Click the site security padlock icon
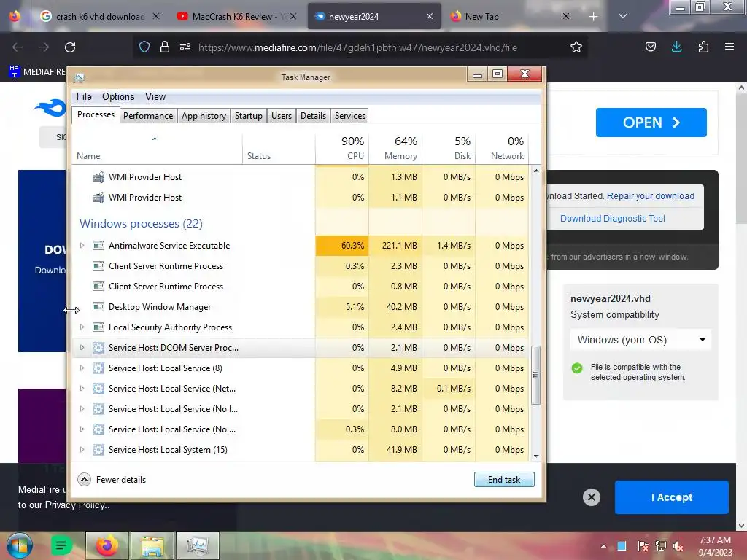This screenshot has height=560, width=747. pyautogui.click(x=165, y=47)
